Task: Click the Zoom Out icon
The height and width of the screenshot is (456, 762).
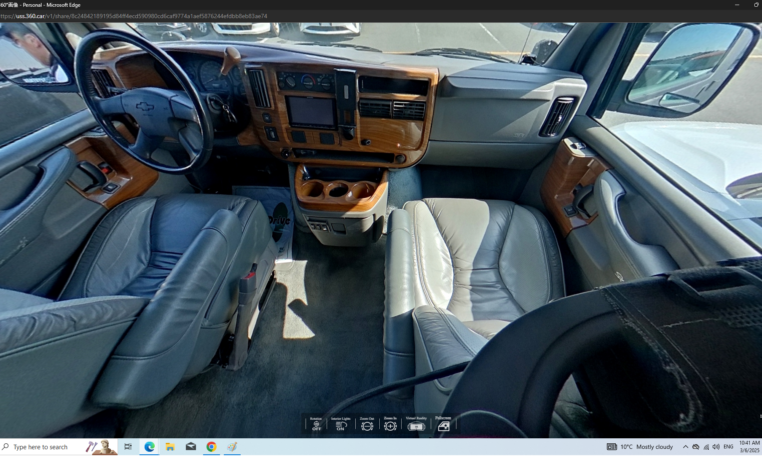Action: pos(367,424)
